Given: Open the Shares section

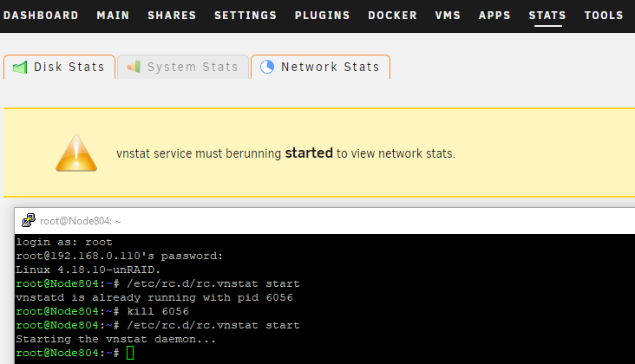Looking at the screenshot, I should (x=172, y=16).
